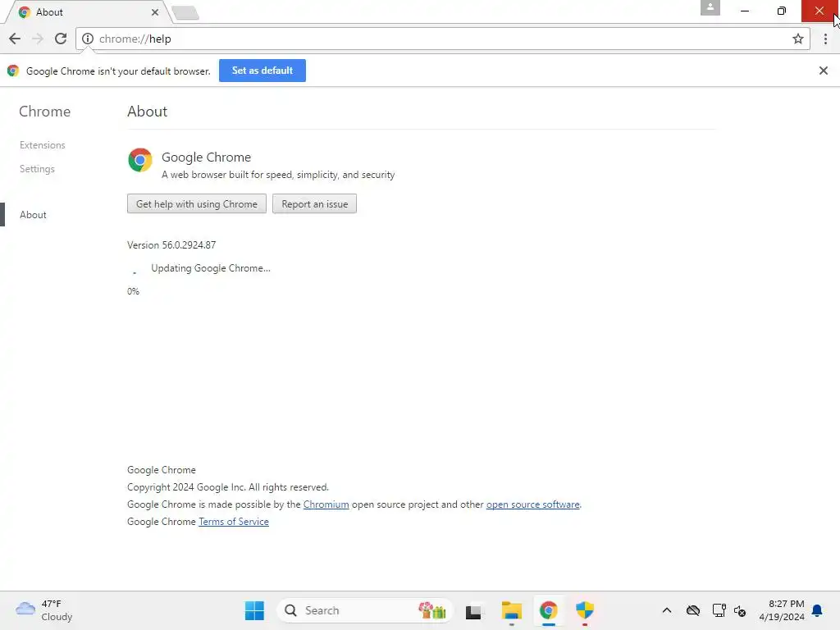Open Windows Security shield in the taskbar
The width and height of the screenshot is (840, 630).
coord(584,610)
